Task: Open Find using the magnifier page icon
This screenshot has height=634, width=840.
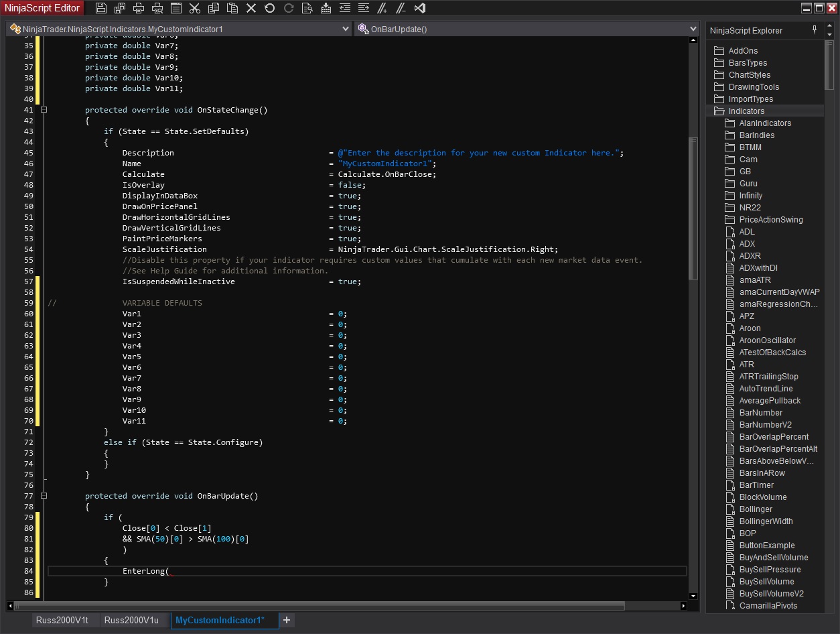Action: (307, 8)
